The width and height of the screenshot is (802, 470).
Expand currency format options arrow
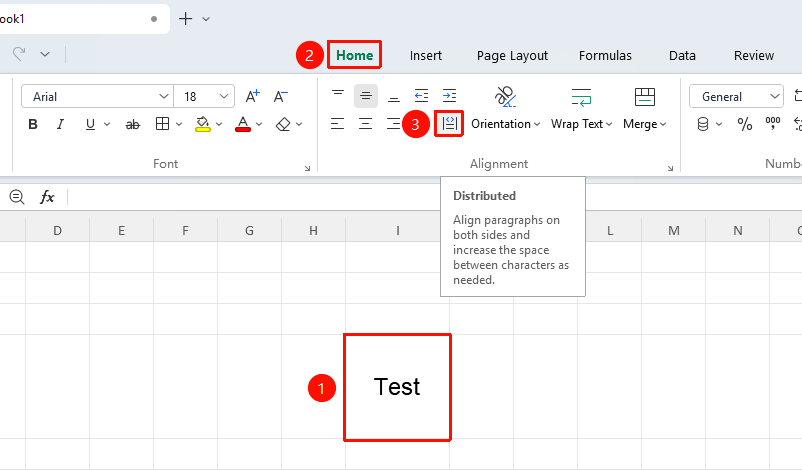pyautogui.click(x=719, y=124)
